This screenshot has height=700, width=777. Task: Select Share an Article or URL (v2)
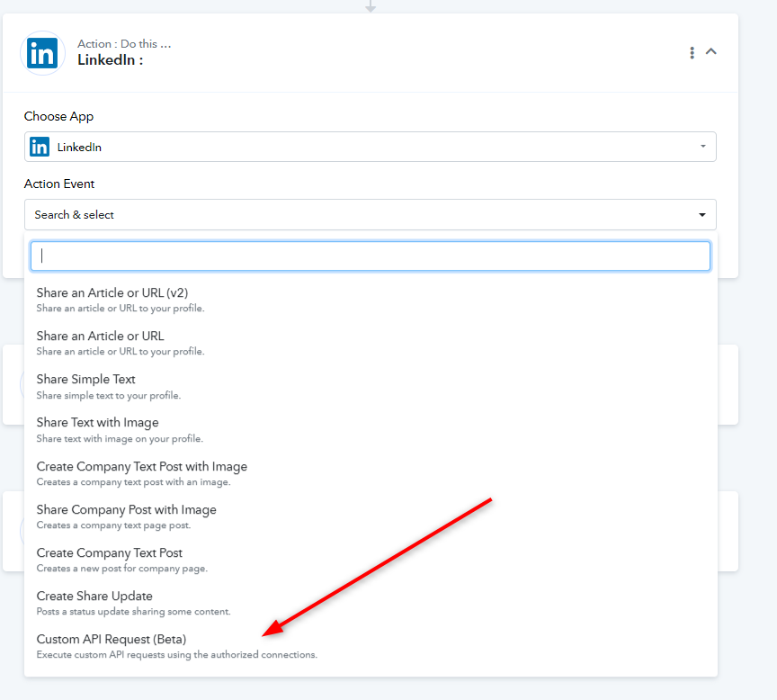click(x=371, y=300)
